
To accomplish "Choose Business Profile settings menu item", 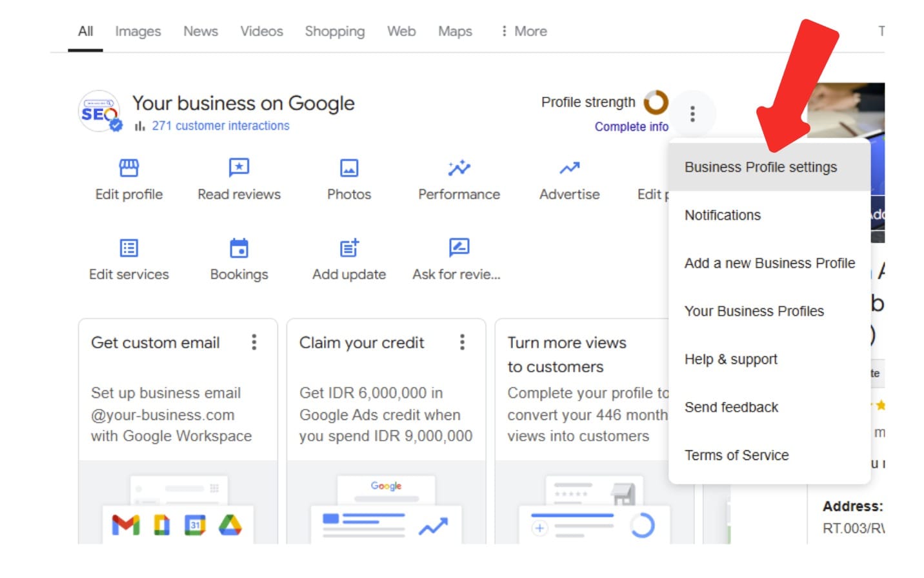I will click(x=769, y=167).
